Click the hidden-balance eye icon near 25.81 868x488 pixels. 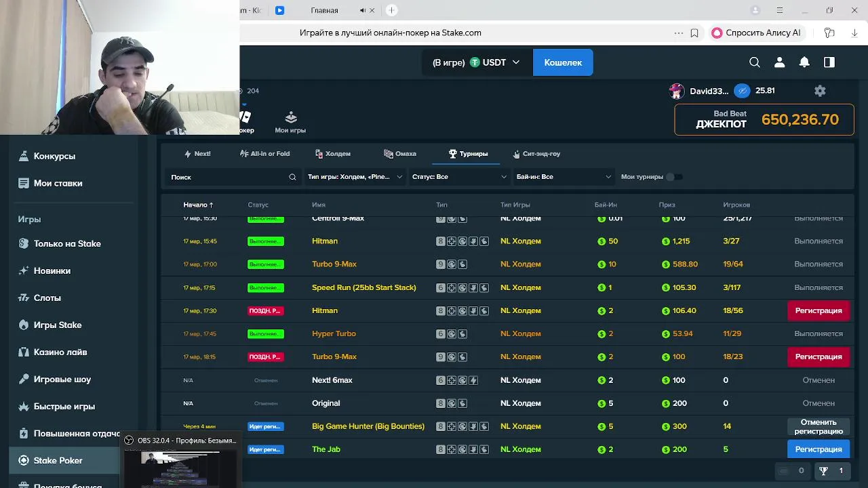[x=743, y=91]
